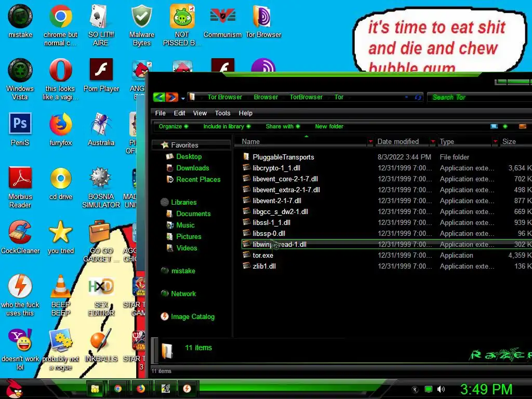
Task: Click the taskbar volume speaker icon
Action: pos(441,389)
